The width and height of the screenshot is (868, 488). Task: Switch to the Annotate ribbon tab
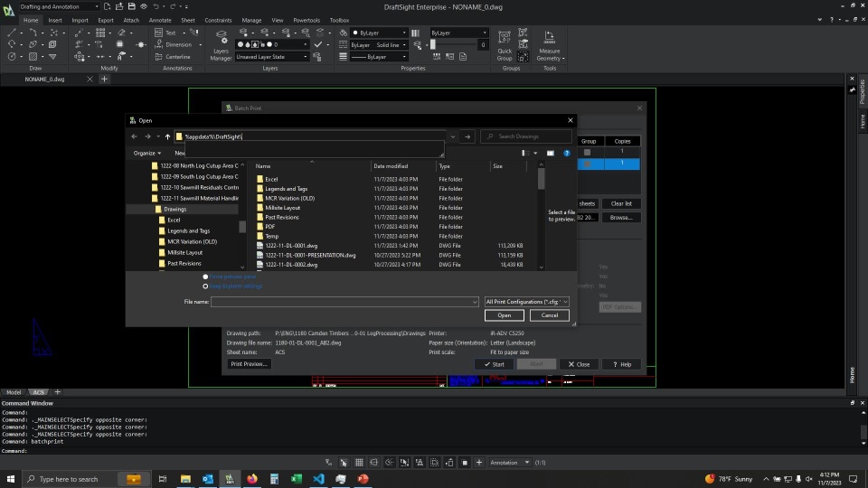[x=160, y=20]
